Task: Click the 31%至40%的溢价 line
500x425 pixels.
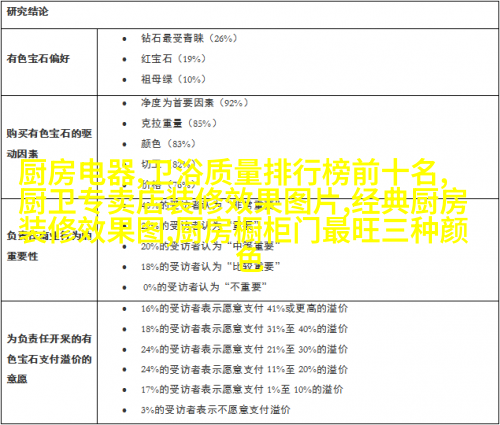Action: (x=244, y=329)
